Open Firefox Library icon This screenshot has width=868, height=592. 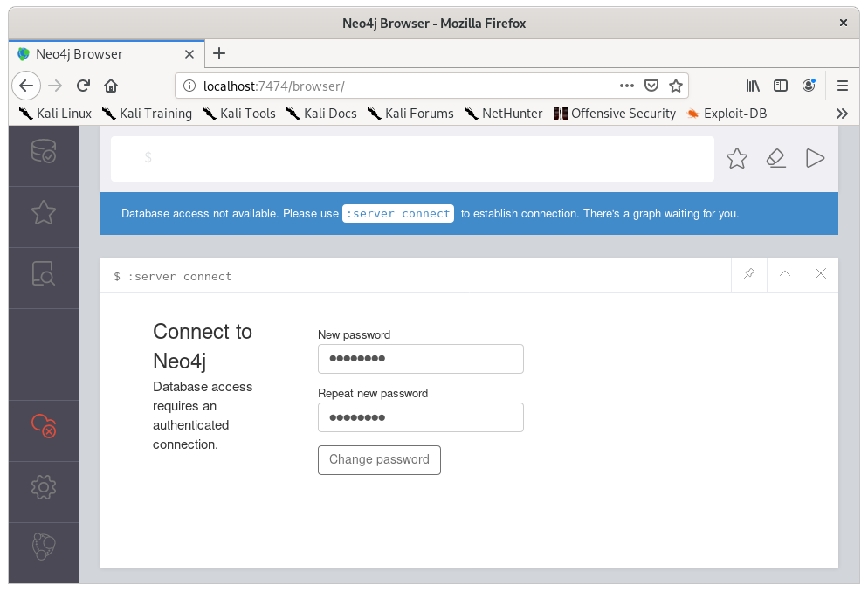(x=753, y=86)
